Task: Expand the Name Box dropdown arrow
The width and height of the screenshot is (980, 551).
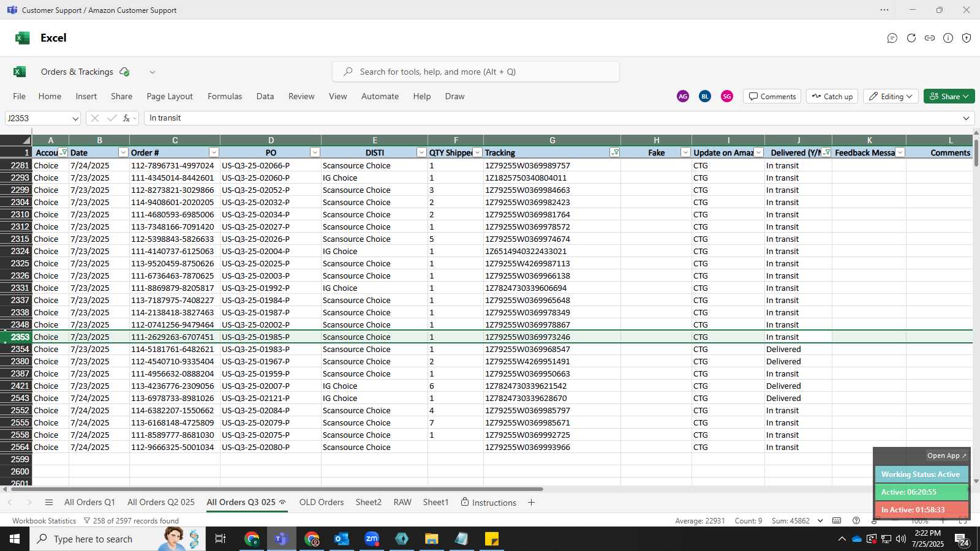Action: point(75,118)
